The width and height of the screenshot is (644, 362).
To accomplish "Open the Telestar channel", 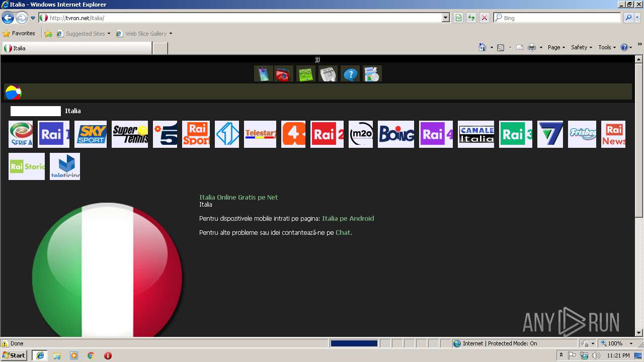I will (x=260, y=134).
